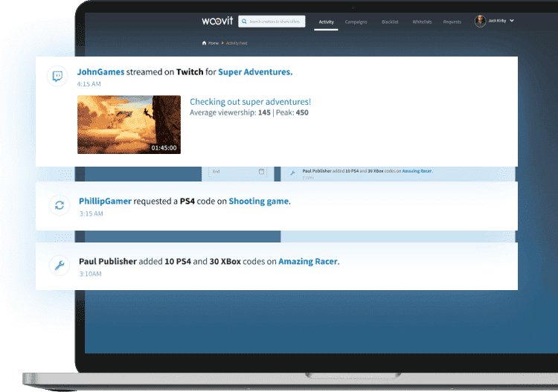Click the 'Peak: 450' text

(x=292, y=113)
